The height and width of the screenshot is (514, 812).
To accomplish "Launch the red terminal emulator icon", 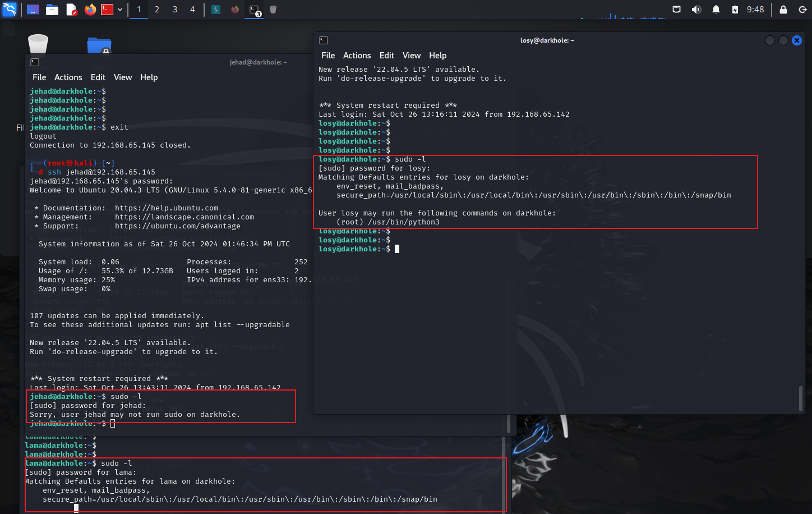I will [x=107, y=10].
